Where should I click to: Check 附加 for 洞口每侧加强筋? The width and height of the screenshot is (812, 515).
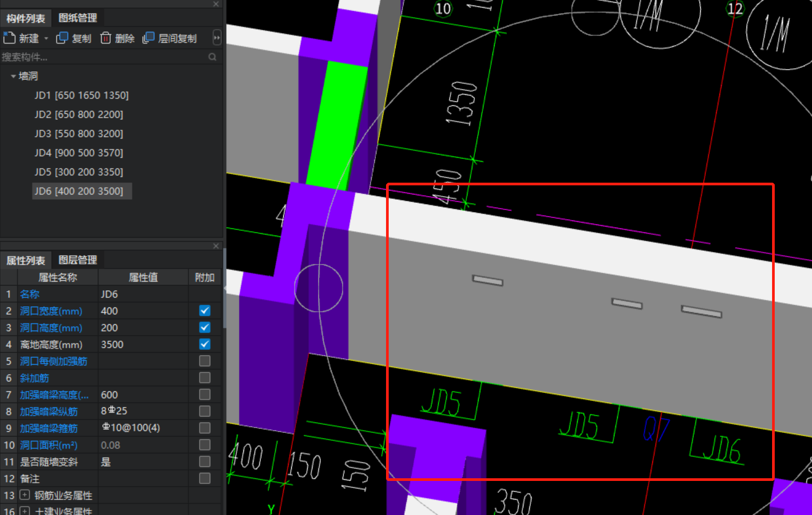pos(204,361)
